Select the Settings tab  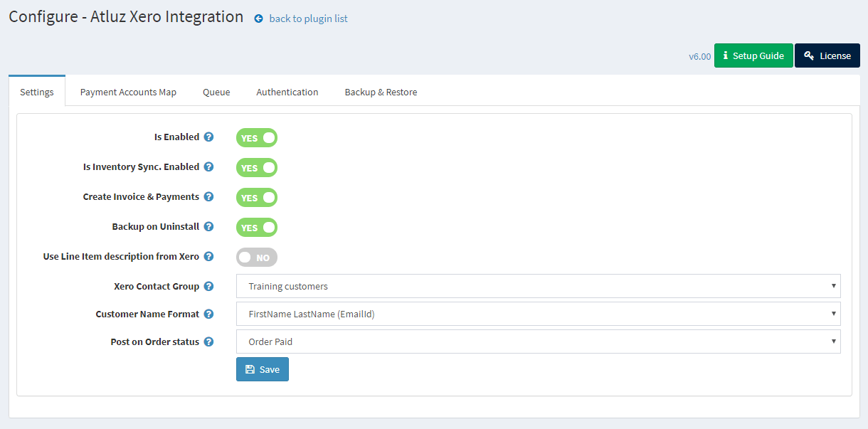tap(37, 92)
